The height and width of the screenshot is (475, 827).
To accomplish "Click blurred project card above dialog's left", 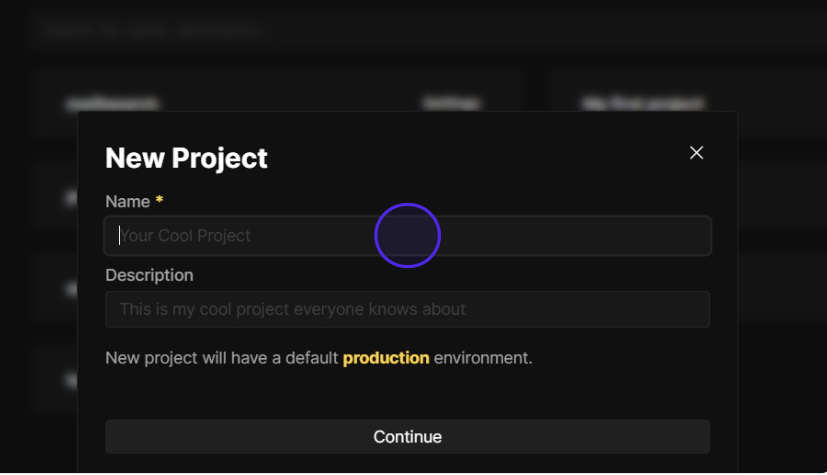I will [275, 101].
